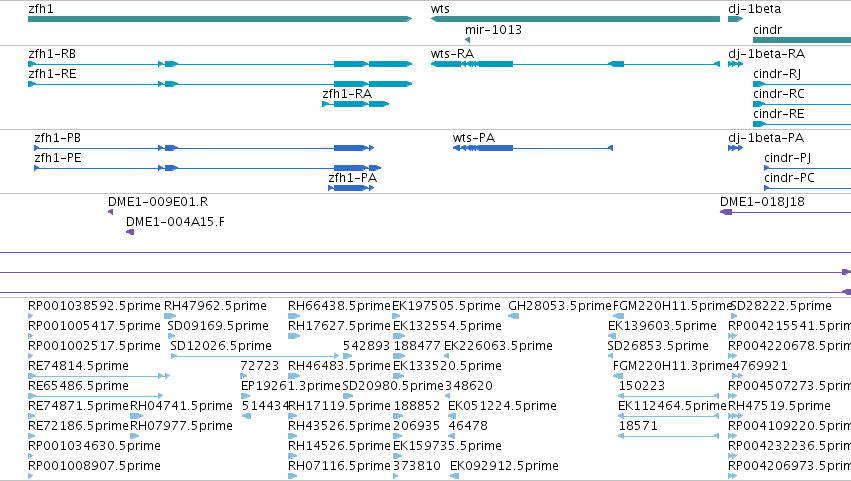Select EST RP001008907.5prime
This screenshot has width=851, height=481.
[x=94, y=466]
